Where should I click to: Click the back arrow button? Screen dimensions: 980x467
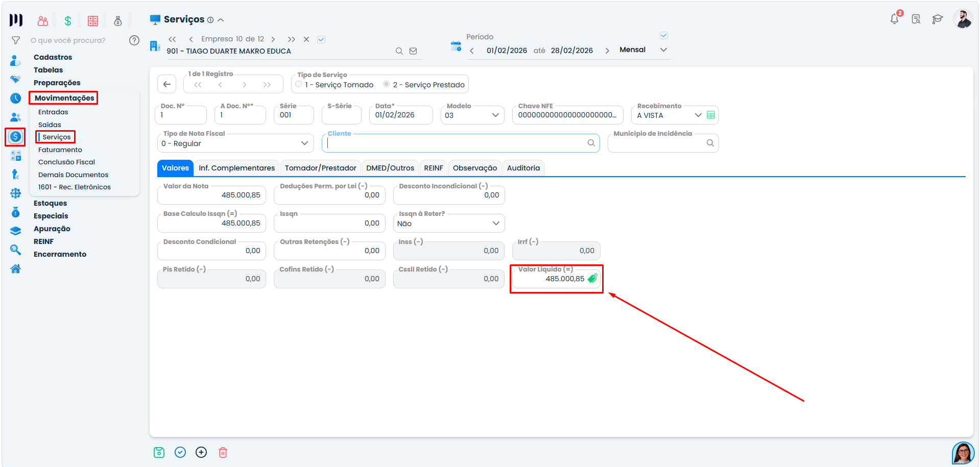(167, 85)
